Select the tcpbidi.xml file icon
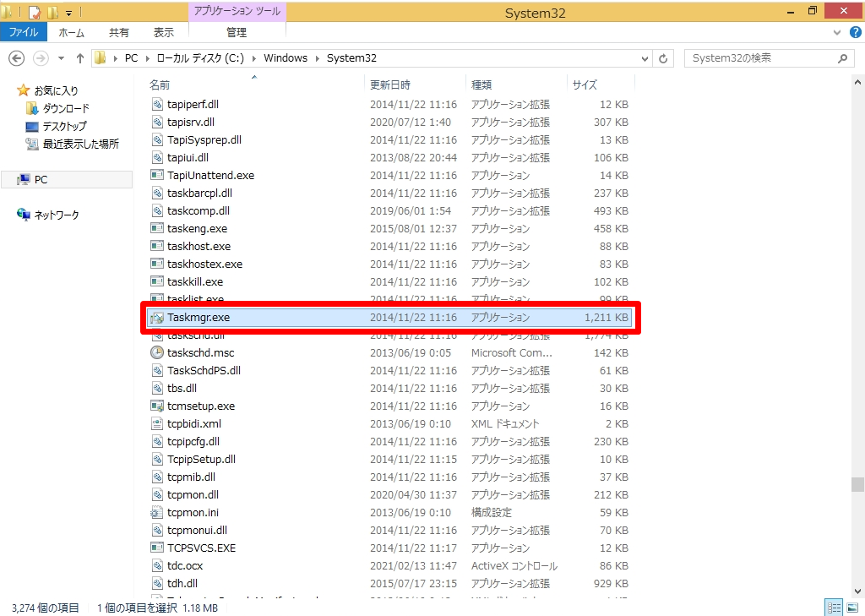This screenshot has height=616, width=865. [x=157, y=423]
